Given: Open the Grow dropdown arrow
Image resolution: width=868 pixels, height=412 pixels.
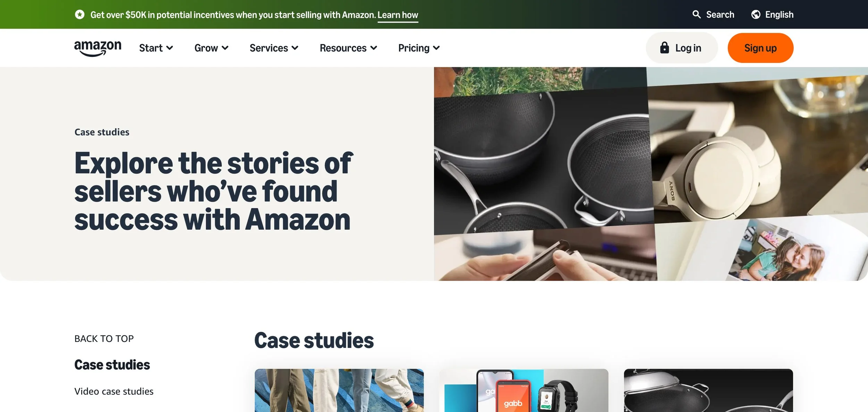Looking at the screenshot, I should (x=225, y=48).
